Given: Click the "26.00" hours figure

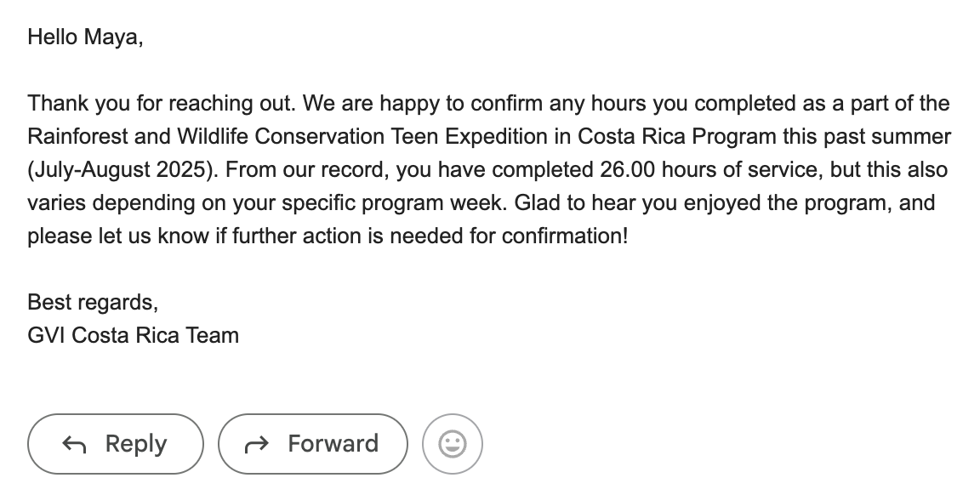Looking at the screenshot, I should point(625,169).
